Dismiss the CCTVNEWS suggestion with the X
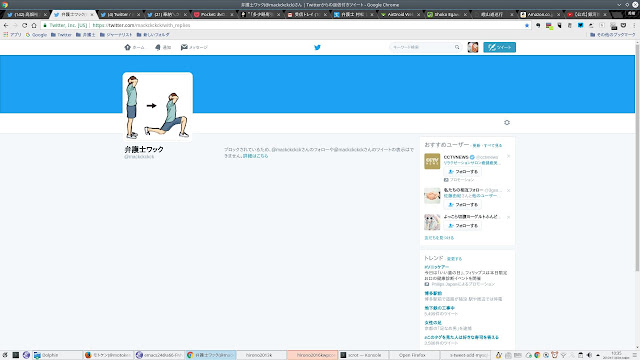640x360 pixels. point(509,156)
